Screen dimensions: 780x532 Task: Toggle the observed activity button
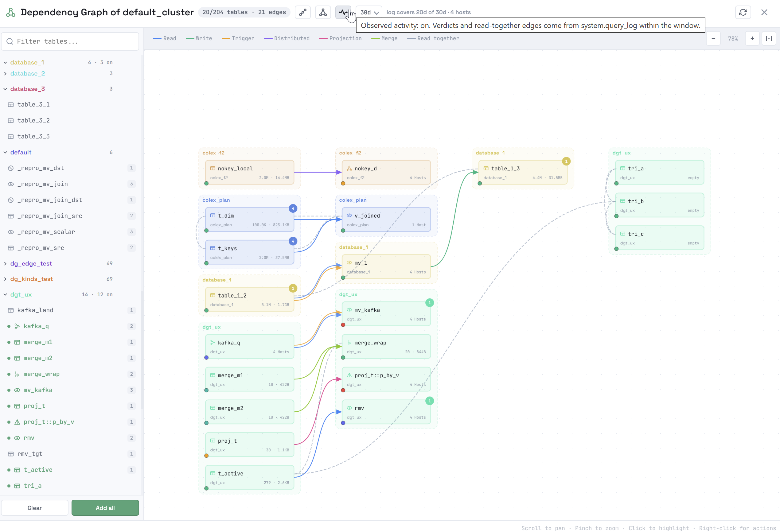coord(343,12)
